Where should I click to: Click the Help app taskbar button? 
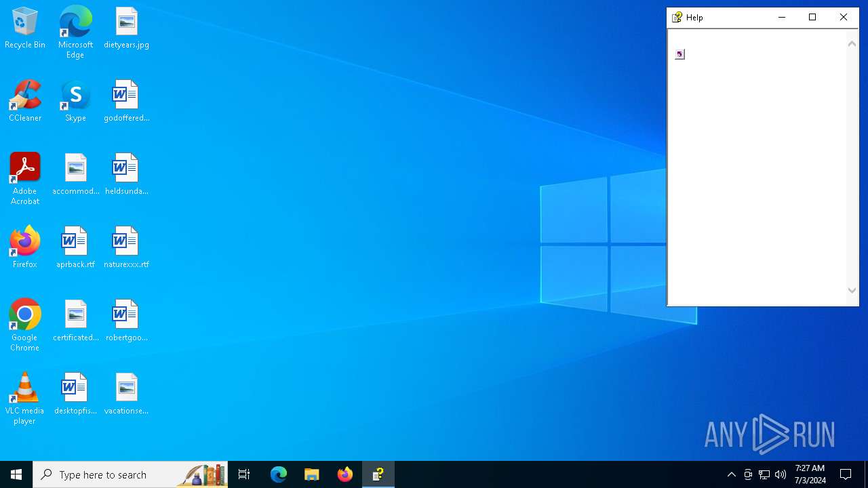(378, 474)
